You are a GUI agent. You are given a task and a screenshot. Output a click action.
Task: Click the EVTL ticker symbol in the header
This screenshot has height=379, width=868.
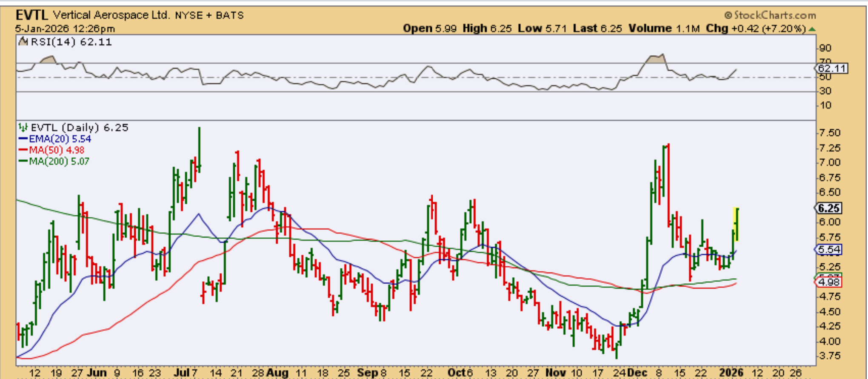pyautogui.click(x=32, y=15)
